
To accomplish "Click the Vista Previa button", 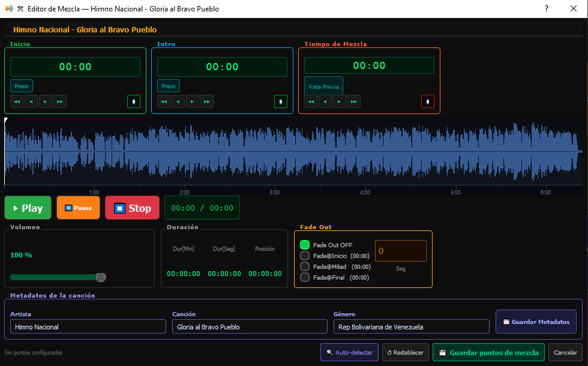I will pyautogui.click(x=323, y=86).
